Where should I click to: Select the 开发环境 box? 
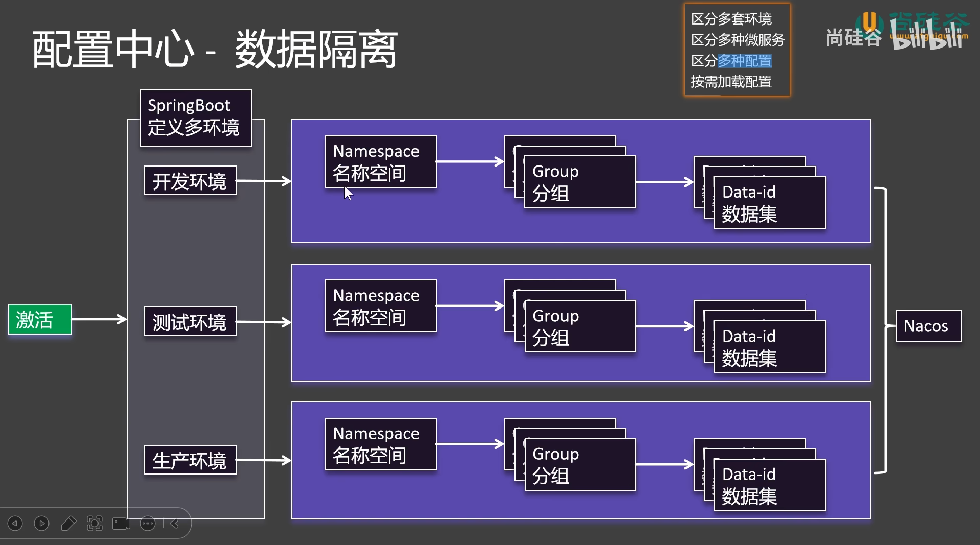point(190,181)
